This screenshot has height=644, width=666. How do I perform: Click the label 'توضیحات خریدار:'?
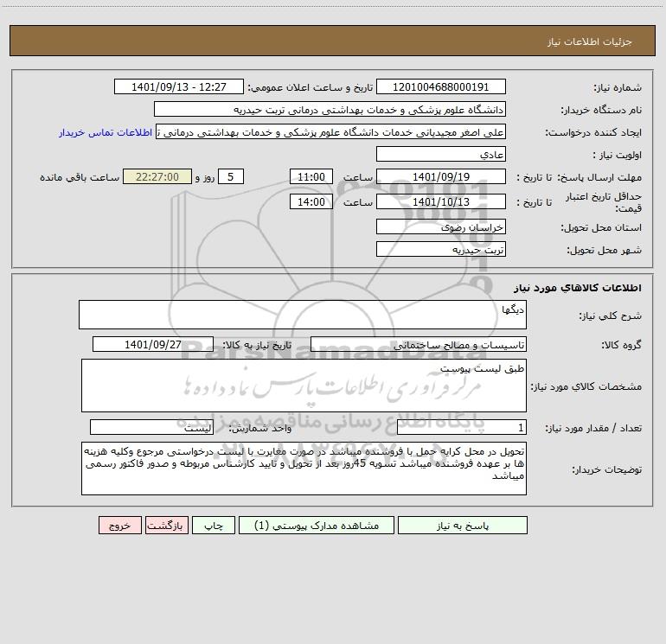click(607, 470)
